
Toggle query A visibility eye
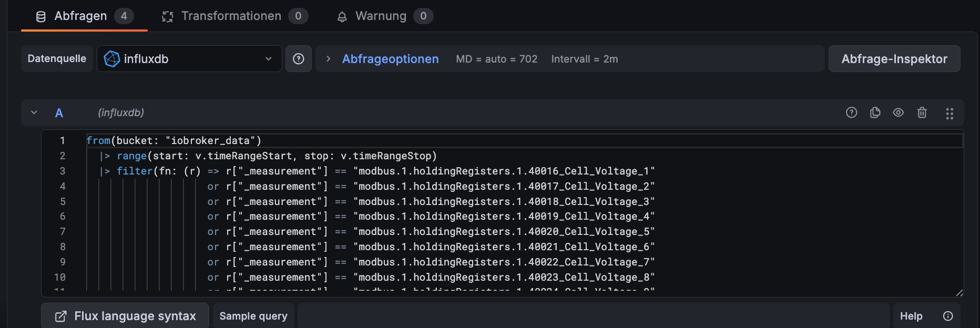click(x=899, y=112)
